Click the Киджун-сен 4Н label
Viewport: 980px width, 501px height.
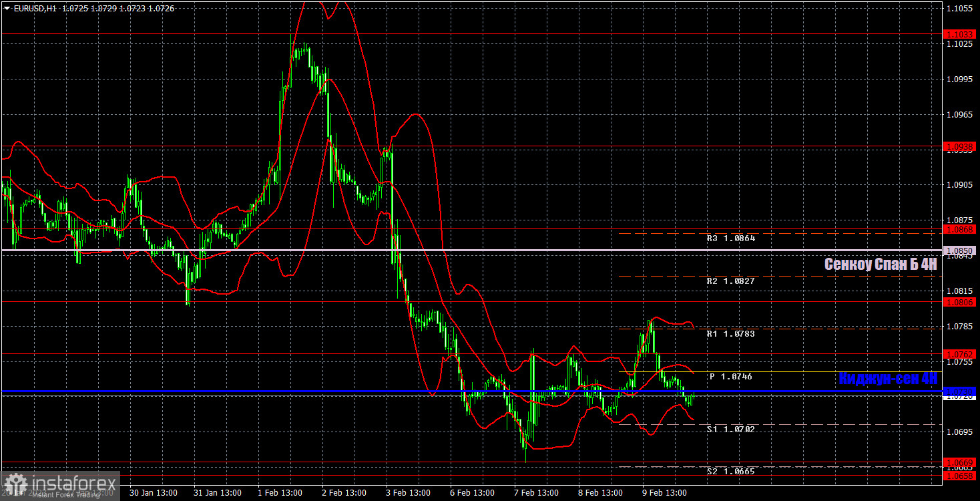pos(889,379)
